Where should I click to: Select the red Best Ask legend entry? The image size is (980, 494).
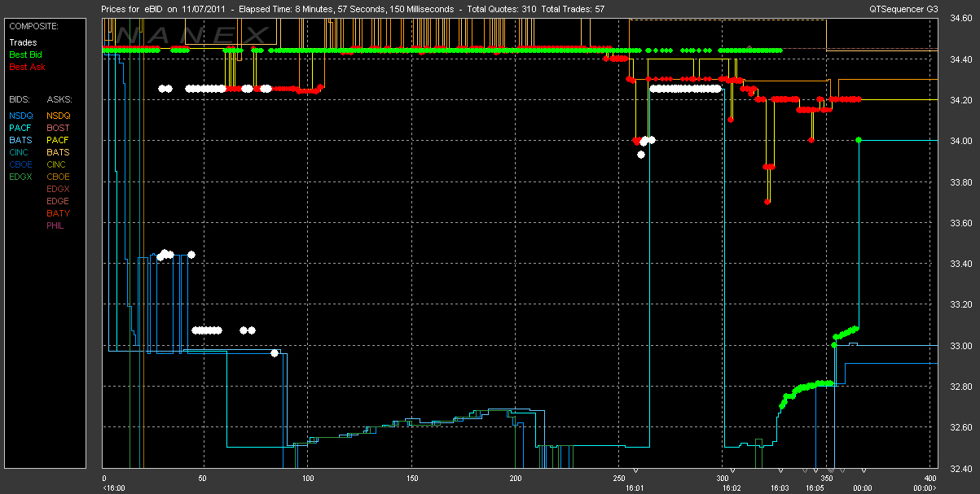[x=27, y=67]
